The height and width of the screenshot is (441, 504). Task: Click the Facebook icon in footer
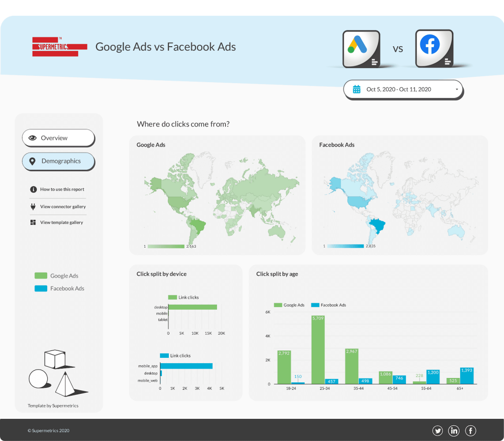coord(471,431)
